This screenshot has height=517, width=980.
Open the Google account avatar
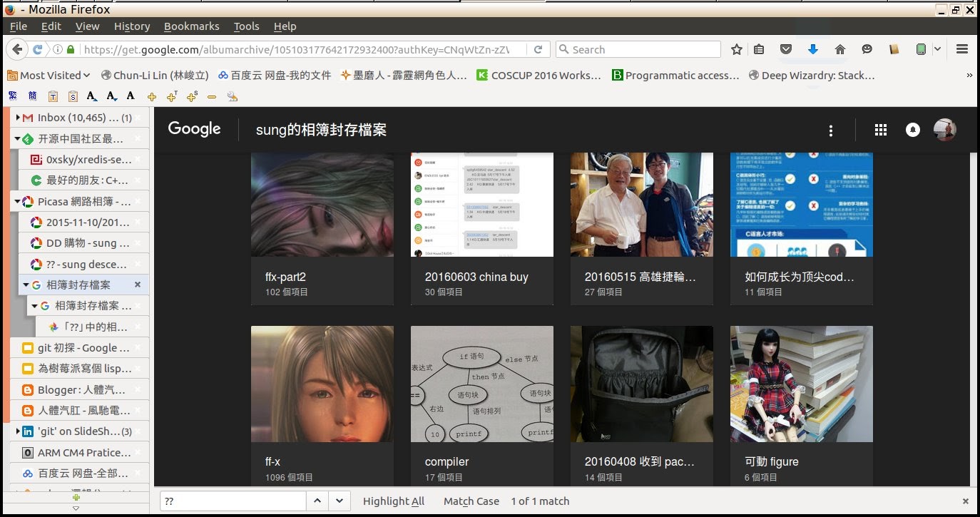945,129
